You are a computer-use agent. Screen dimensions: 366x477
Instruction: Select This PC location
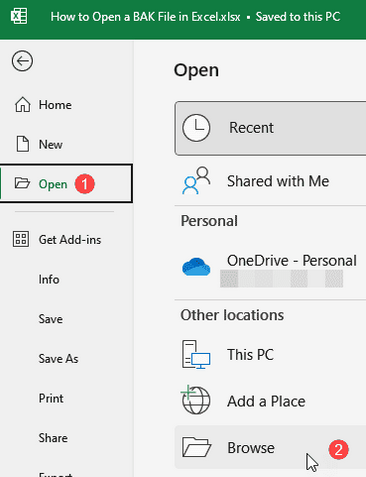point(270,355)
